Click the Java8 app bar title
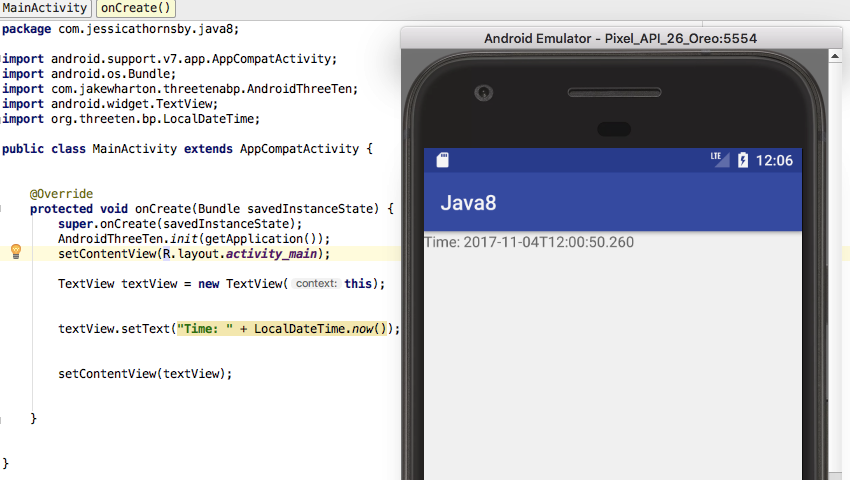This screenshot has height=480, width=850. click(x=468, y=203)
